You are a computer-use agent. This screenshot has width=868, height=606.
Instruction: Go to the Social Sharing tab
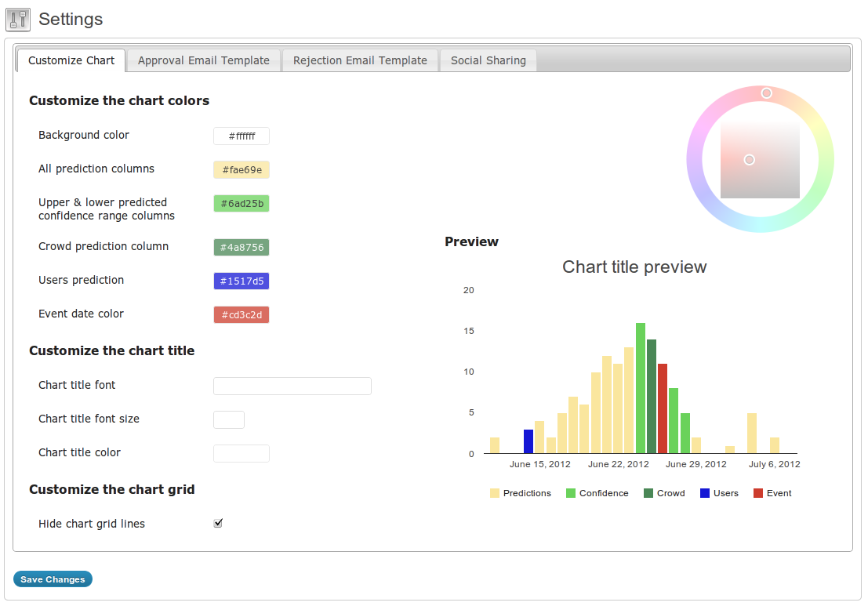pos(488,60)
